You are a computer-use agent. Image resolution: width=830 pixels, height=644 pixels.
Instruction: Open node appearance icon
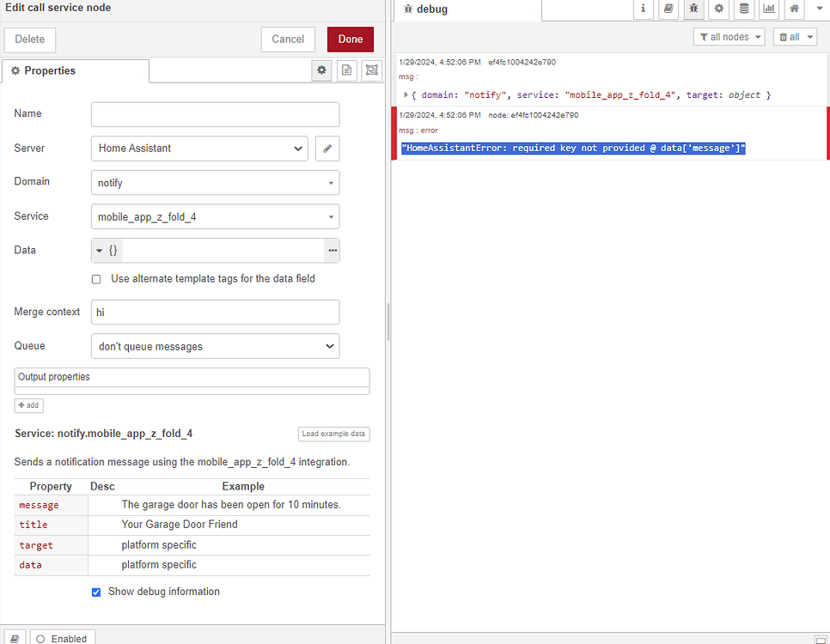tap(372, 70)
